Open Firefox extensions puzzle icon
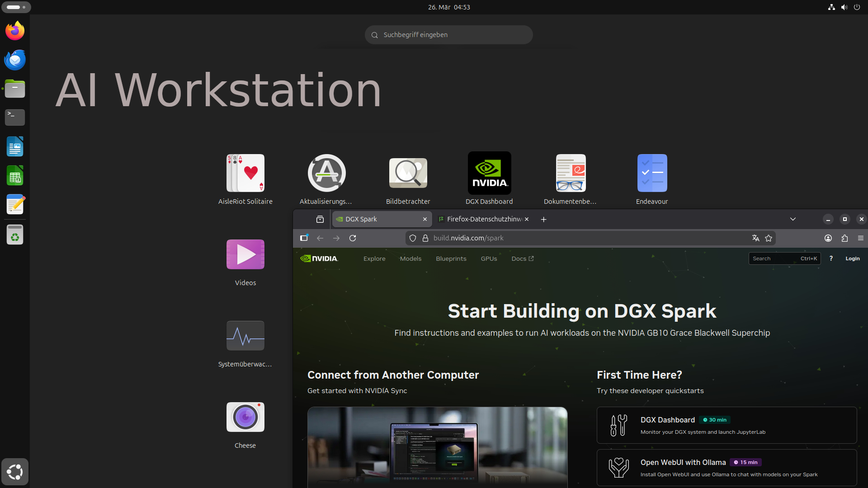 844,238
